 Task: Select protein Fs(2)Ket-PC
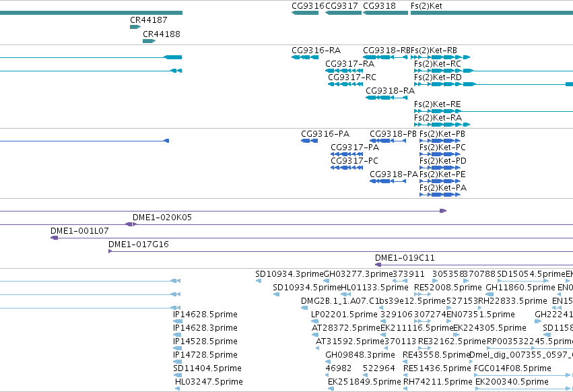tap(440, 154)
